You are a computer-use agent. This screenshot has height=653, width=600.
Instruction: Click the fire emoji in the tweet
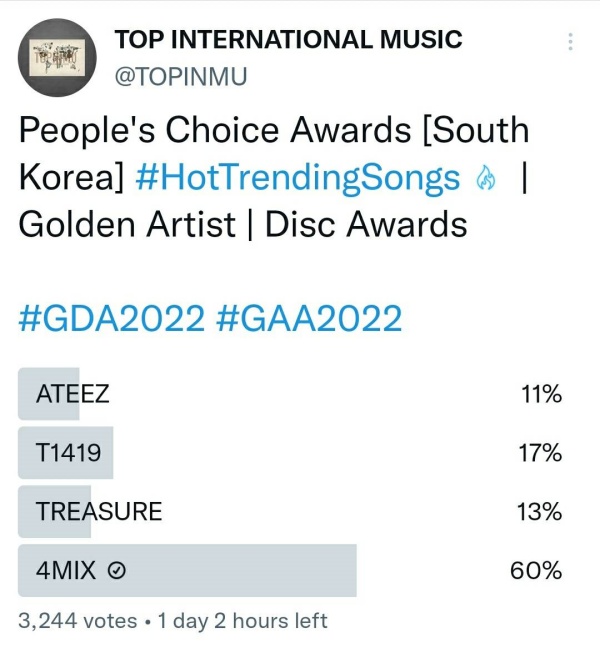click(x=486, y=179)
